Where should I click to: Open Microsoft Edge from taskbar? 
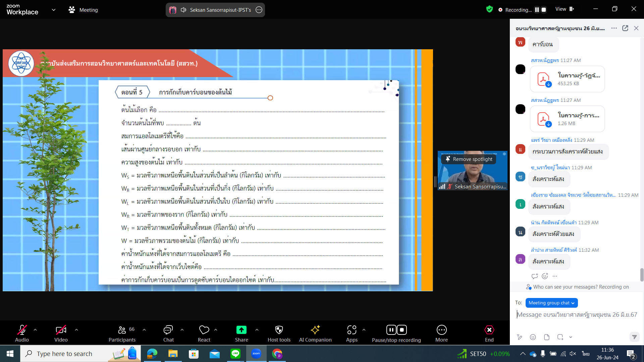point(152,354)
